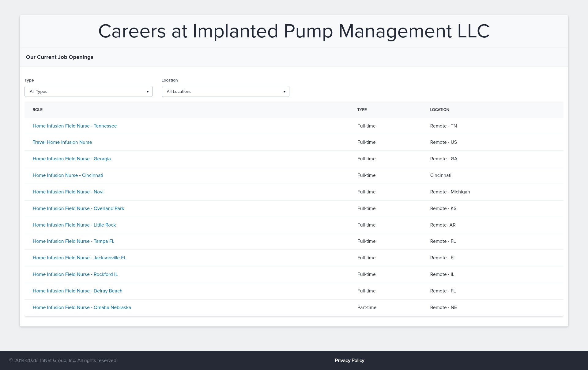Open Home Infusion Field Nurse - Georgia job
588x370 pixels.
(72, 159)
